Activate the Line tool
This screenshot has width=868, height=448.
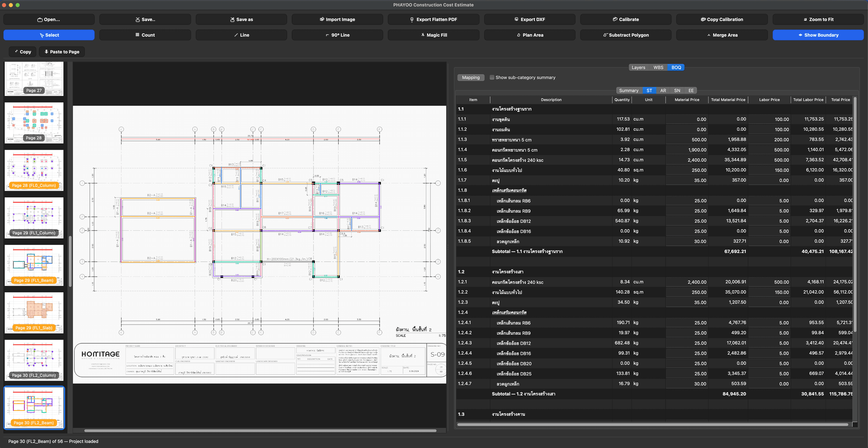tap(241, 35)
